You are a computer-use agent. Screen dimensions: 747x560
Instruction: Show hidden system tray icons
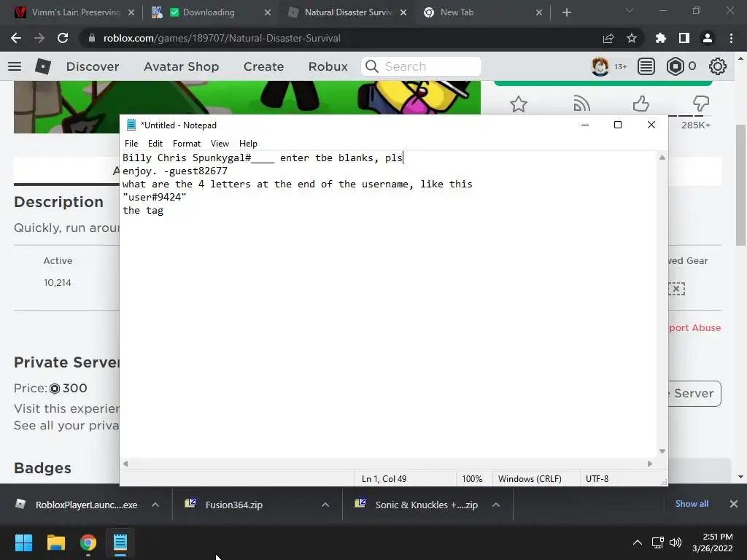click(x=638, y=542)
